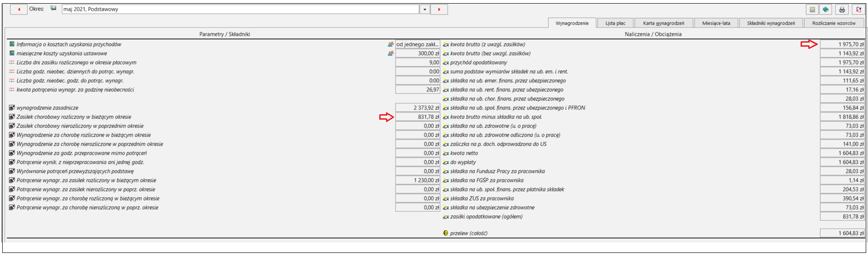The image size is (868, 257).
Task: Expand the Okres period dropdown arrow
Action: [x=424, y=10]
